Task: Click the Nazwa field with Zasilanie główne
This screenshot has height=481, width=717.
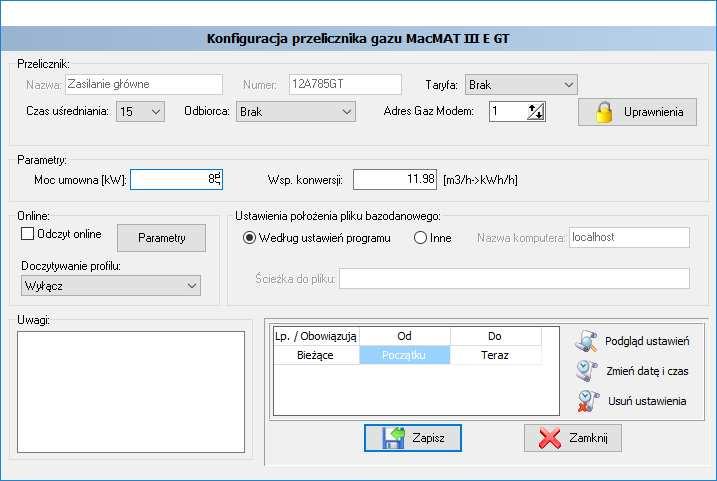Action: (144, 85)
